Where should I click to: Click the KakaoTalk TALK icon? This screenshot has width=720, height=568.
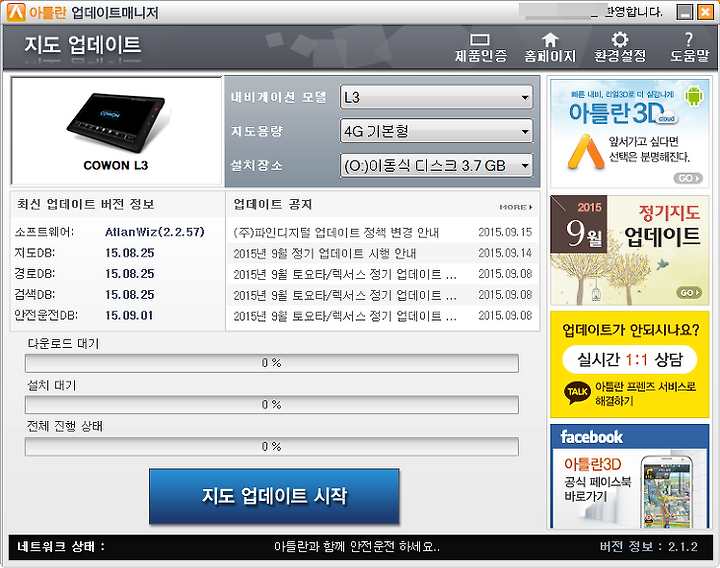pyautogui.click(x=577, y=393)
